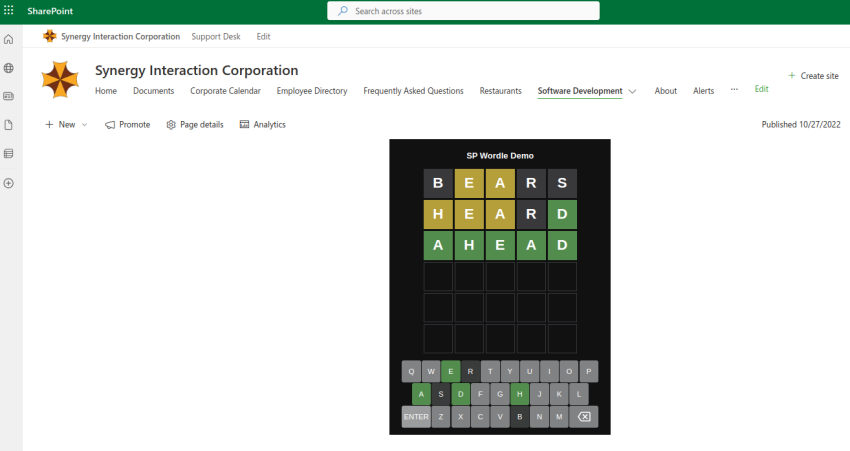Open the news feed icon in sidebar
Image resolution: width=850 pixels, height=451 pixels.
tap(9, 97)
